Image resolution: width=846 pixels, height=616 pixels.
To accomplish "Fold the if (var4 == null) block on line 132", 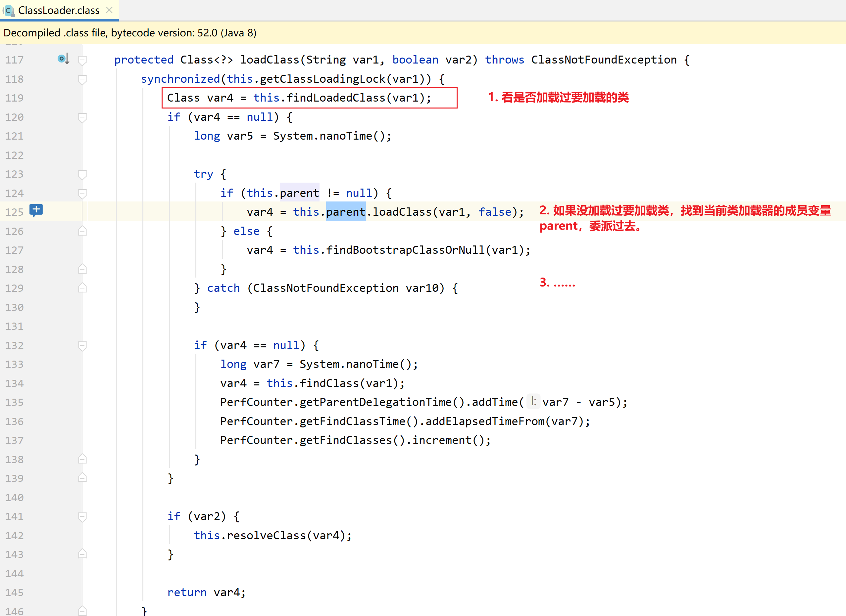I will [83, 345].
